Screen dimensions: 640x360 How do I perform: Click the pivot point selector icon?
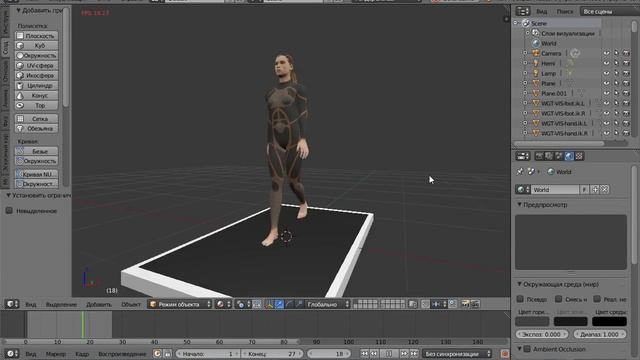pyautogui.click(x=243, y=304)
